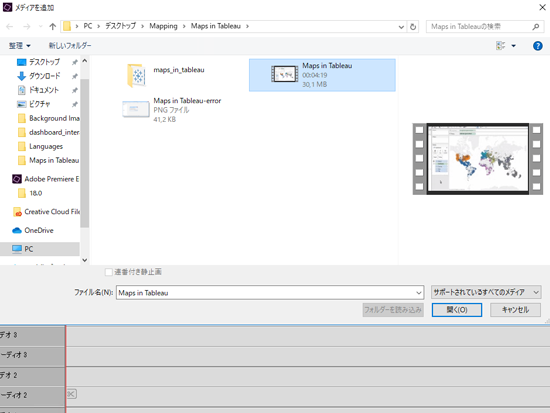The width and height of the screenshot is (550, 413).
Task: Refresh the Maps in Tableau folder
Action: [413, 27]
